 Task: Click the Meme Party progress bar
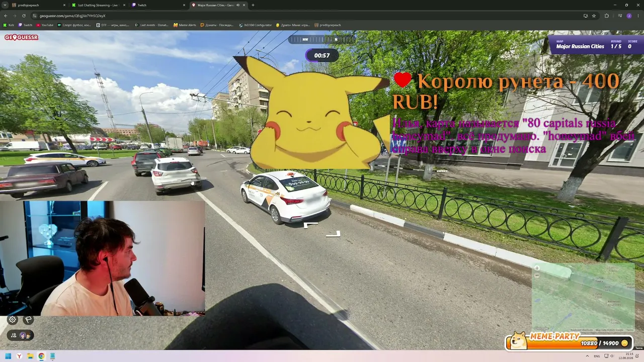[x=569, y=342]
